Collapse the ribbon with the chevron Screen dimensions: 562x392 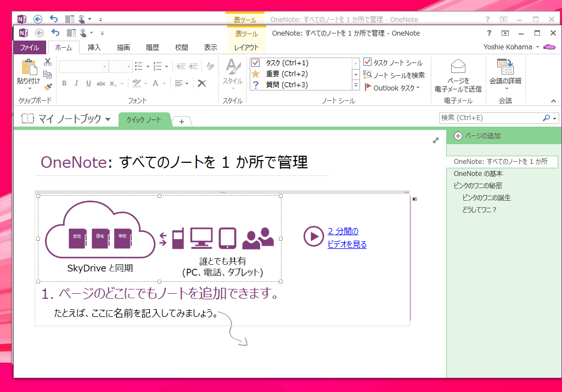tap(553, 101)
